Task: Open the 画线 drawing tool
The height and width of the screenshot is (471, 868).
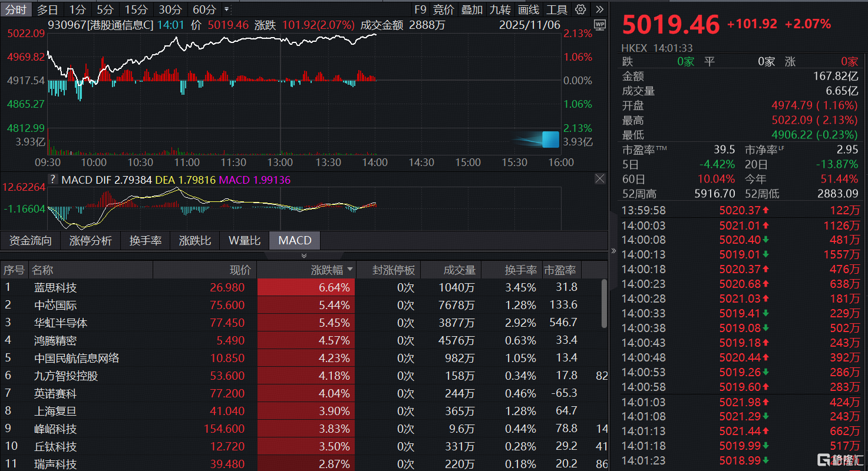Action: [x=529, y=9]
